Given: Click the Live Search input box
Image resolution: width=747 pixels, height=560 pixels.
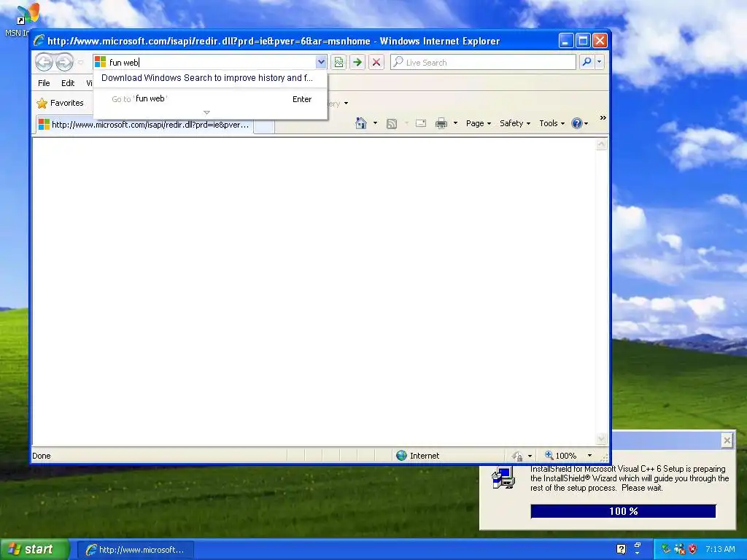Looking at the screenshot, I should coord(484,63).
